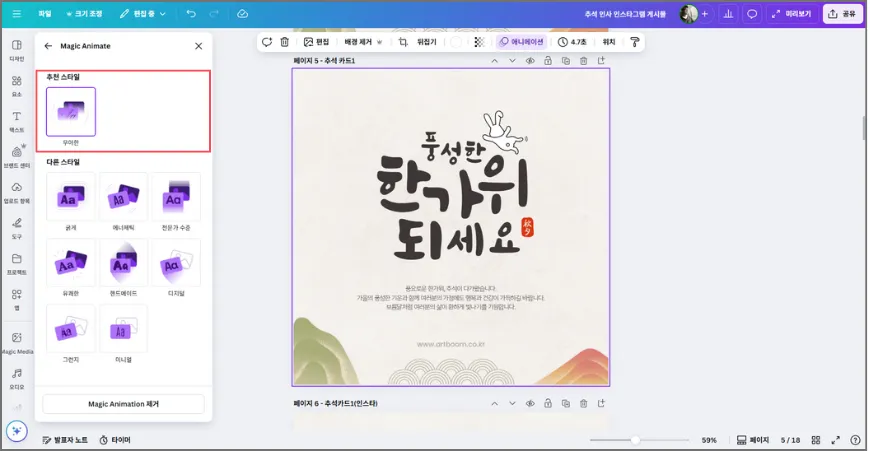Screen dimensions: 870x451
Task: Click the 미리보기 preview button
Action: [792, 14]
